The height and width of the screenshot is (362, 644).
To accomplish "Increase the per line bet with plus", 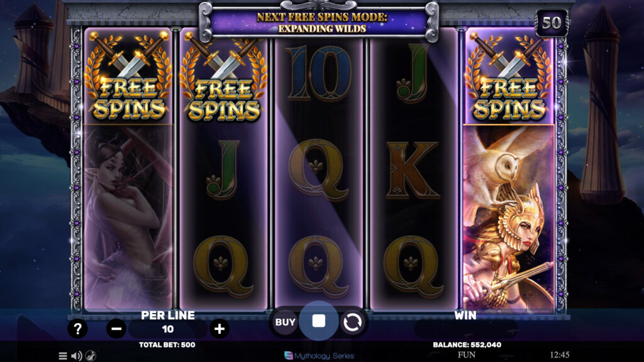I will (x=219, y=329).
